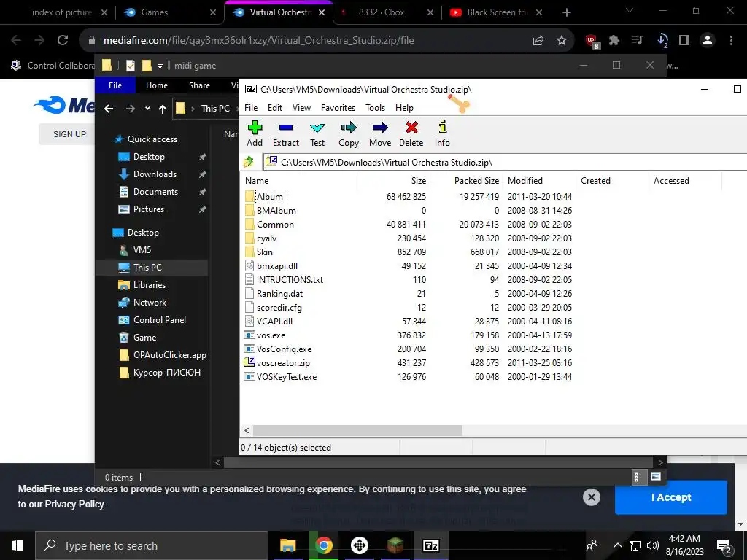Open File Explorer from the taskbar
Screen dimensions: 747x560
(287, 545)
